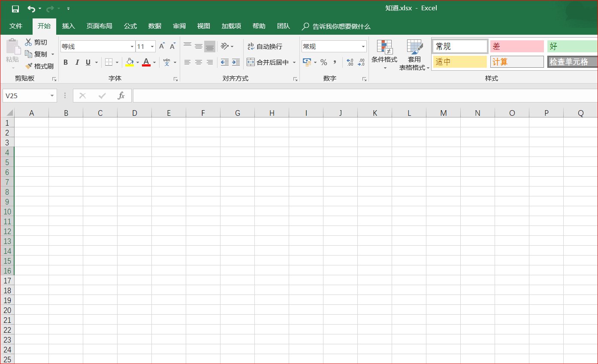This screenshot has height=364, width=598.
Task: Open the 公式 (Formulas) tab
Action: (130, 26)
